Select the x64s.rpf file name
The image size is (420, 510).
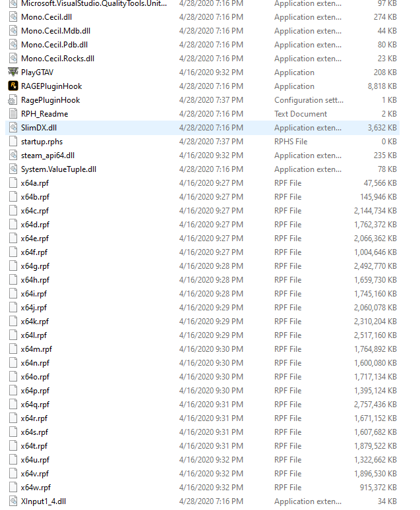[x=34, y=432]
